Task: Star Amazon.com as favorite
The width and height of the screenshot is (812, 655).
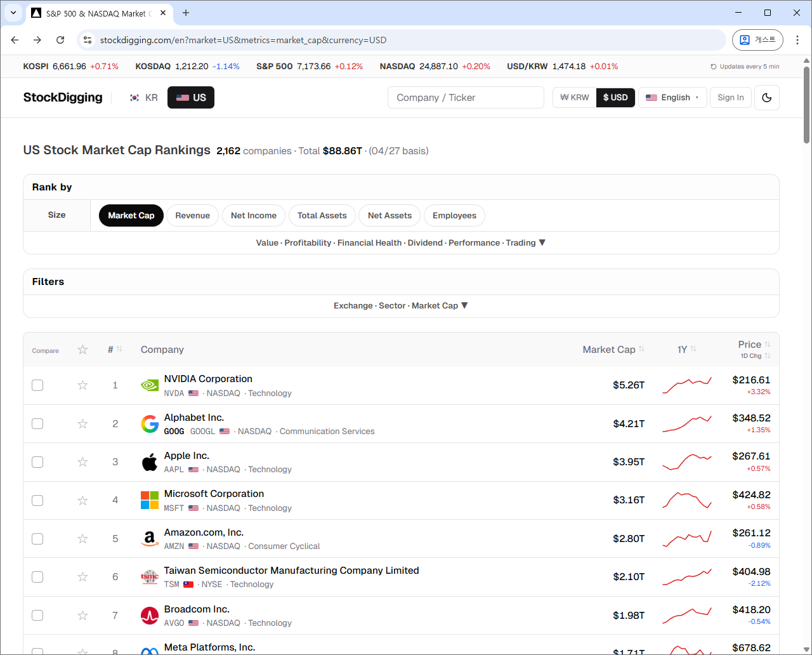Action: pos(82,539)
